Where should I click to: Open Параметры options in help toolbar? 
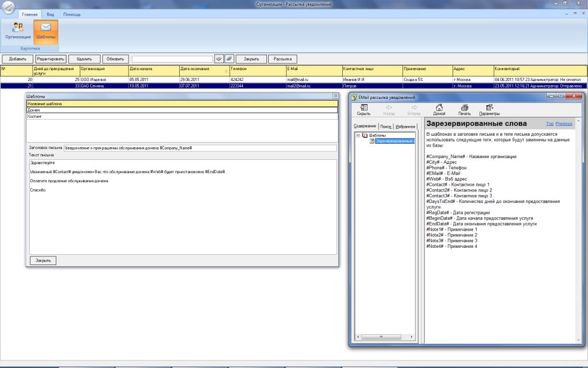489,110
